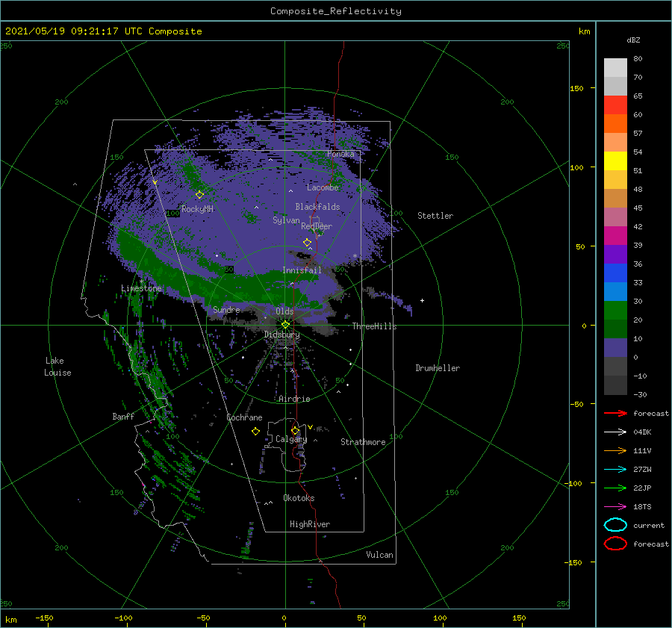This screenshot has width=672, height=628.
Task: Click the Banff label
Action: [123, 416]
